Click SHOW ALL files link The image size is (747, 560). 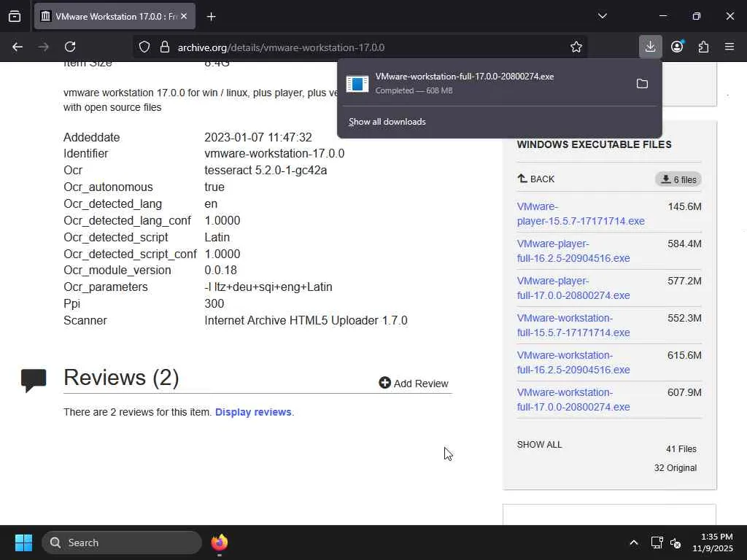point(539,445)
